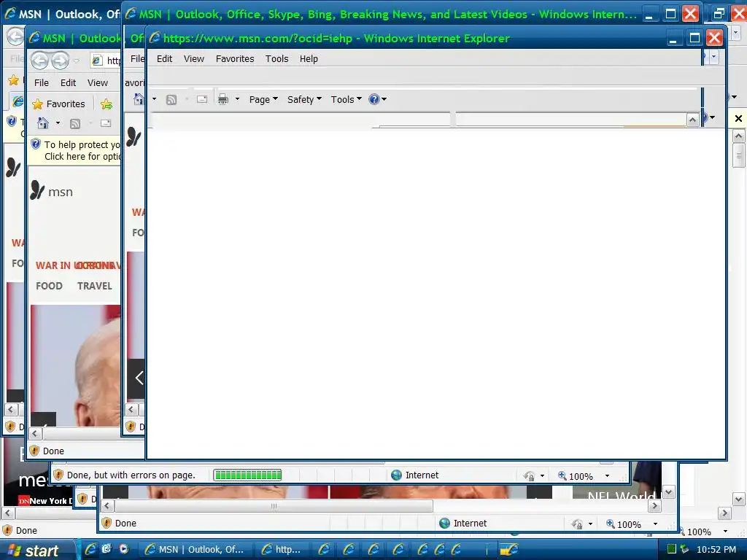Open Favorites menu in front msn.com window
747x560 pixels.
click(x=235, y=58)
